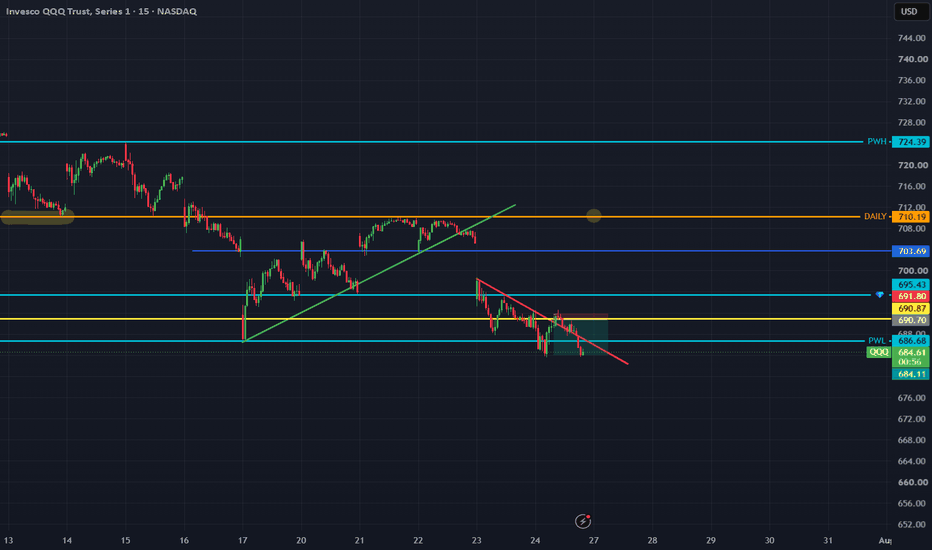This screenshot has height=550, width=932.
Task: Click the yellow 690.87 price label
Action: 910,309
